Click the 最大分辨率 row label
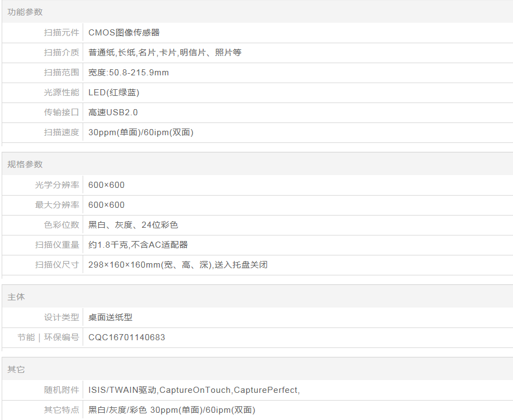513x420 pixels. point(57,205)
